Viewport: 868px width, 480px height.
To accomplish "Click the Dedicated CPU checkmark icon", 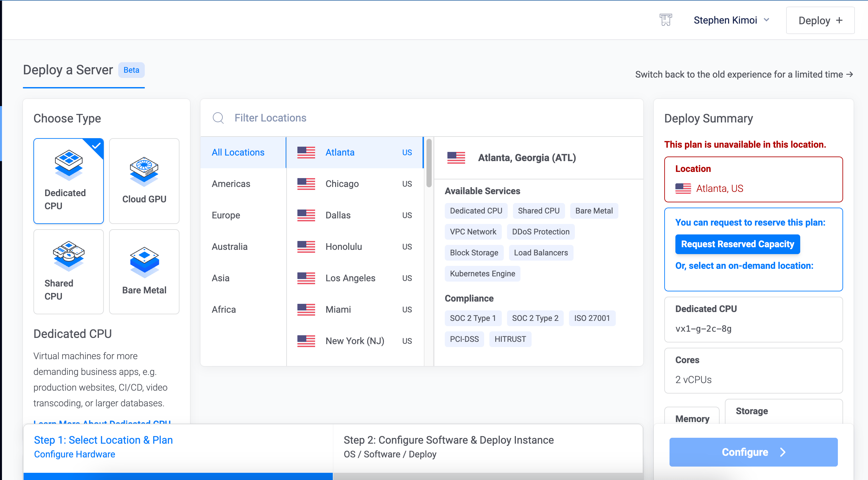I will point(97,145).
